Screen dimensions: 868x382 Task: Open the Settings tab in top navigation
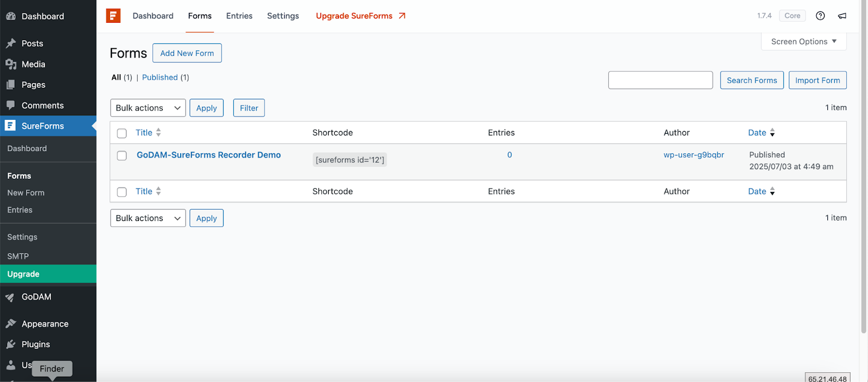click(x=283, y=16)
